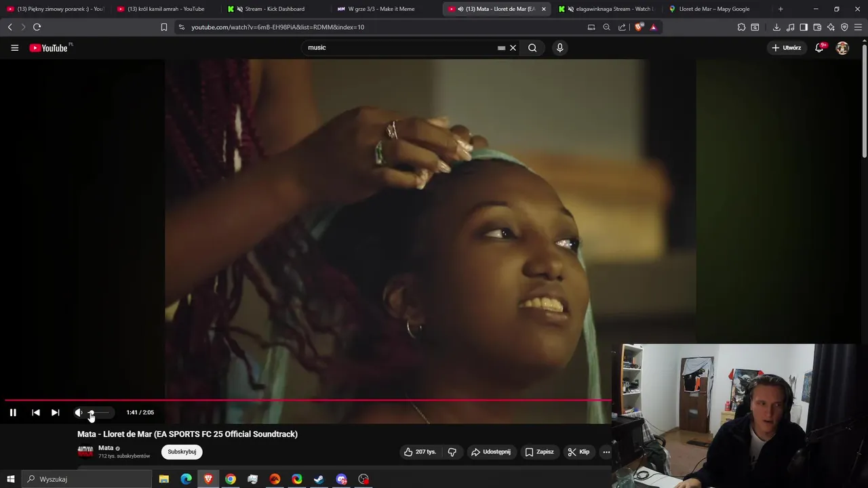868x488 pixels.
Task: Open the on-screen keyboard icon in search box
Action: [x=501, y=48]
